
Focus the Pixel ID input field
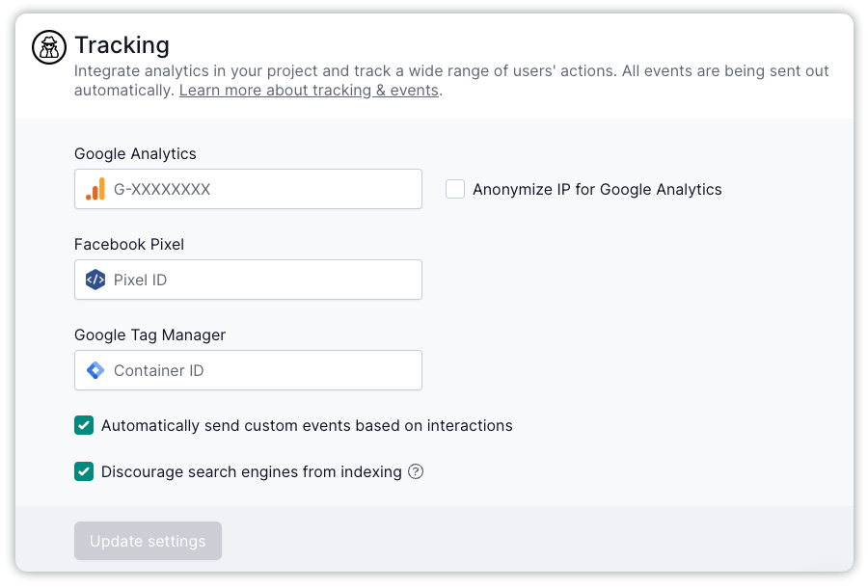[248, 280]
